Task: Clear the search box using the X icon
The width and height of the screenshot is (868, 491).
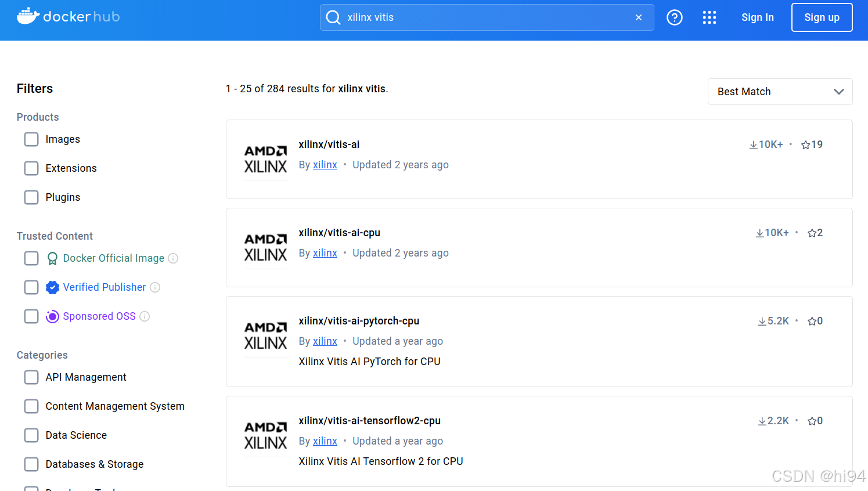Action: (x=638, y=17)
